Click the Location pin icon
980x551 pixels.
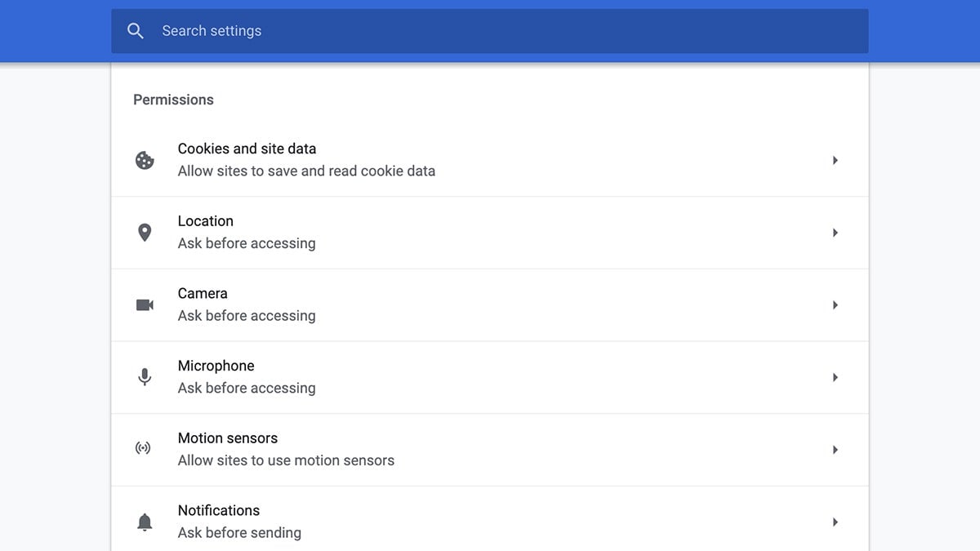145,233
